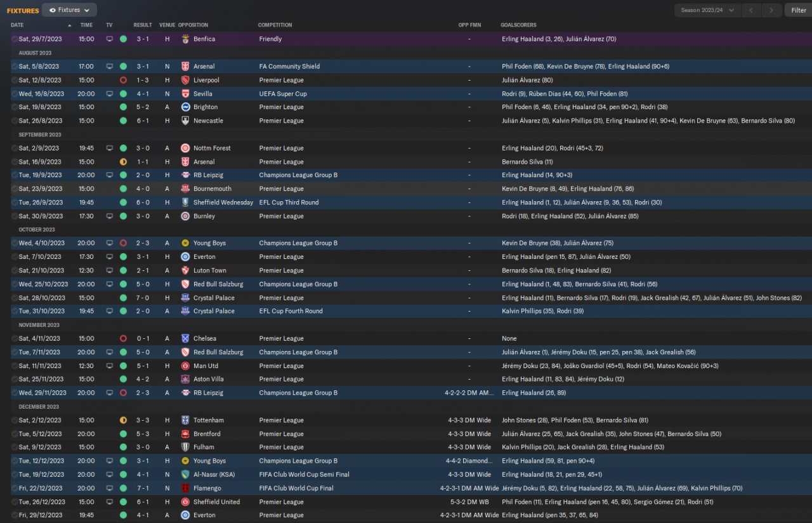Click the Newcastle club badge

185,121
